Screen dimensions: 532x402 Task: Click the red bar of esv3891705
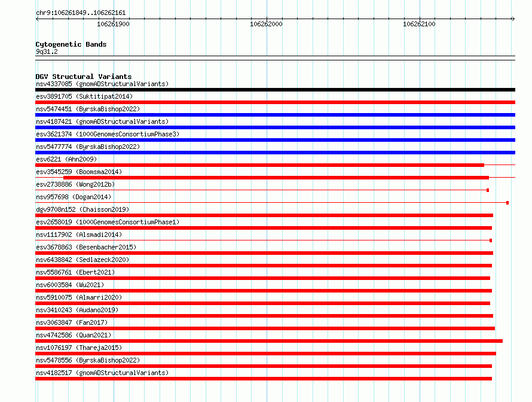(x=275, y=102)
